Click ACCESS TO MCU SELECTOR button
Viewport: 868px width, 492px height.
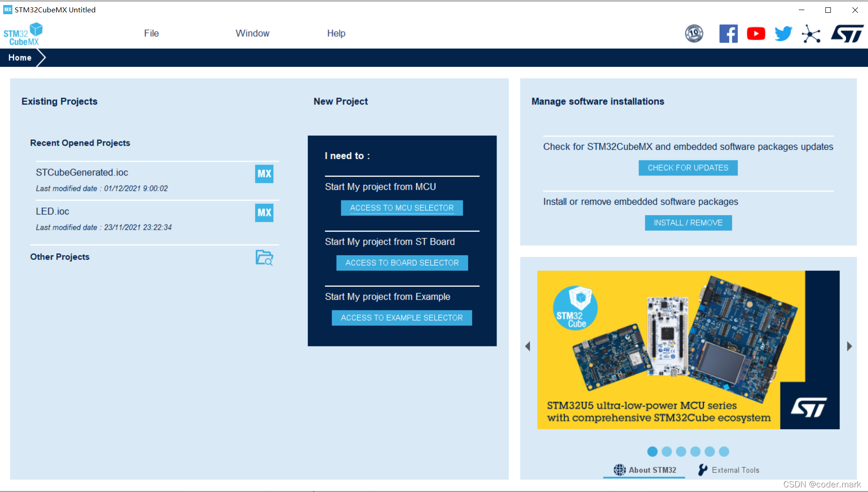click(402, 208)
